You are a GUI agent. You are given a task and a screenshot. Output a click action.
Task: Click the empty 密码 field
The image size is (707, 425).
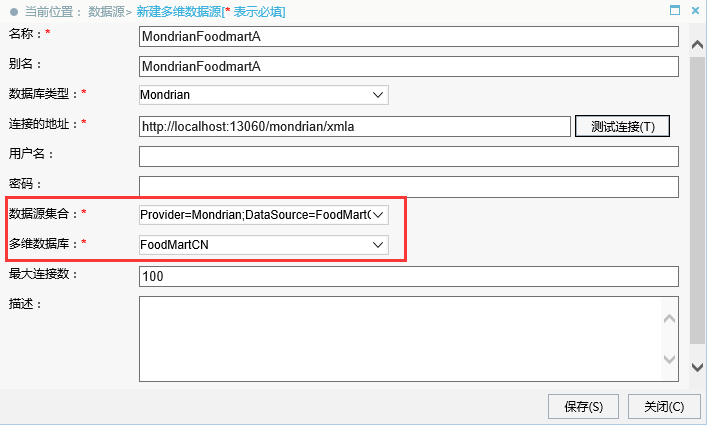pyautogui.click(x=409, y=187)
